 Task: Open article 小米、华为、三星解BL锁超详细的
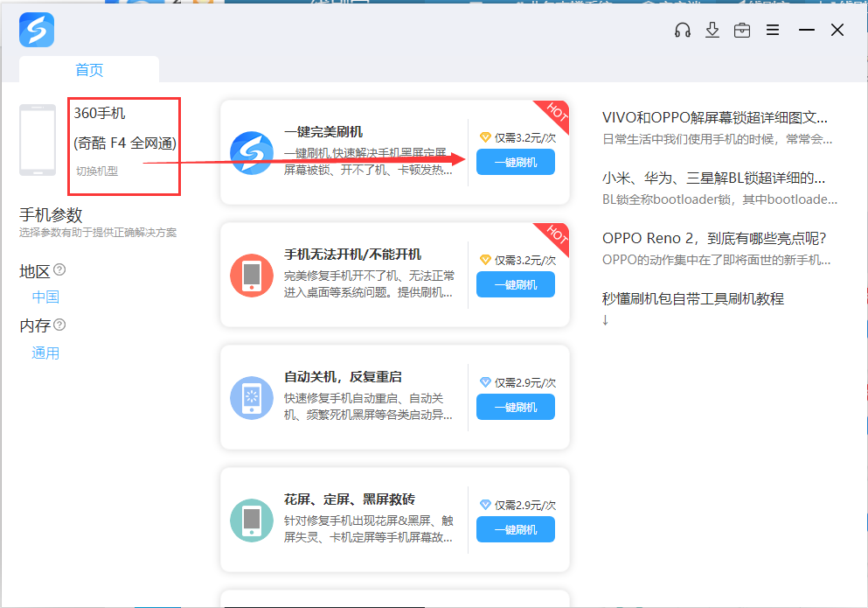713,178
